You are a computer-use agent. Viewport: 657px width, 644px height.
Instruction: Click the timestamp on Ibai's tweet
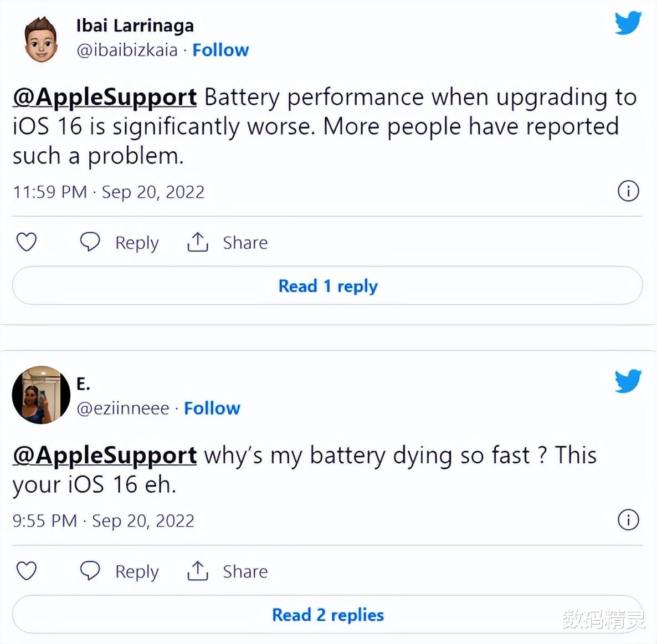pos(109,192)
